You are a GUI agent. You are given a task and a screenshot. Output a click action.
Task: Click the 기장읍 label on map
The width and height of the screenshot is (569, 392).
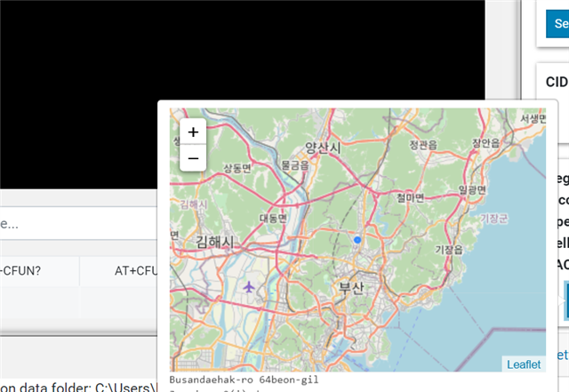[x=449, y=250]
